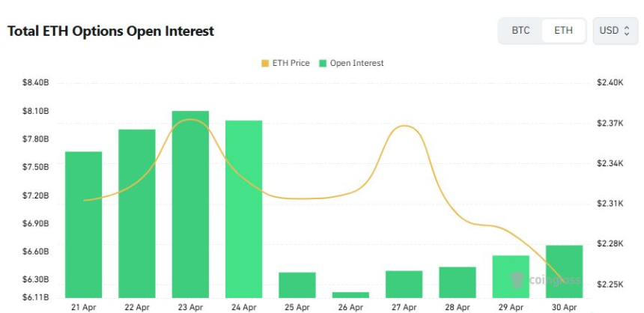Click the Total ETH Options Open Interest title
The width and height of the screenshot is (644, 313).
tap(111, 31)
